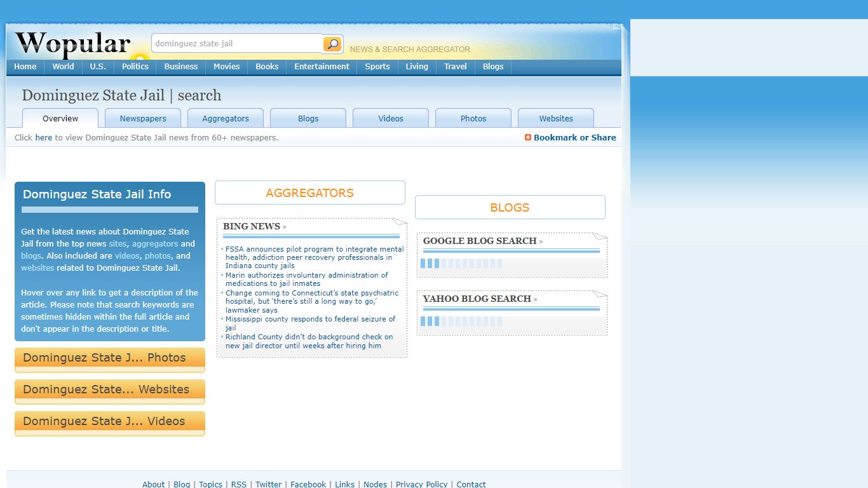The width and height of the screenshot is (868, 488).
Task: Click the 'here' link for newspapers
Action: (x=44, y=138)
